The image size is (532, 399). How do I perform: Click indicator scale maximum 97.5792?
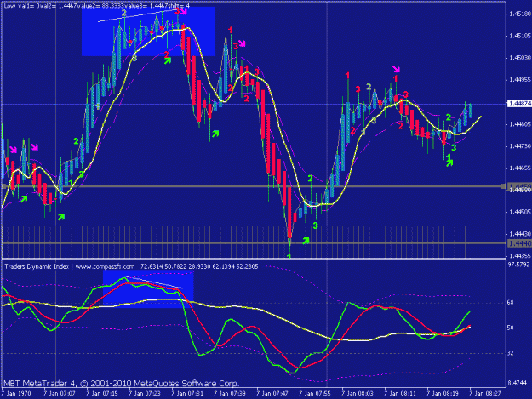click(518, 264)
